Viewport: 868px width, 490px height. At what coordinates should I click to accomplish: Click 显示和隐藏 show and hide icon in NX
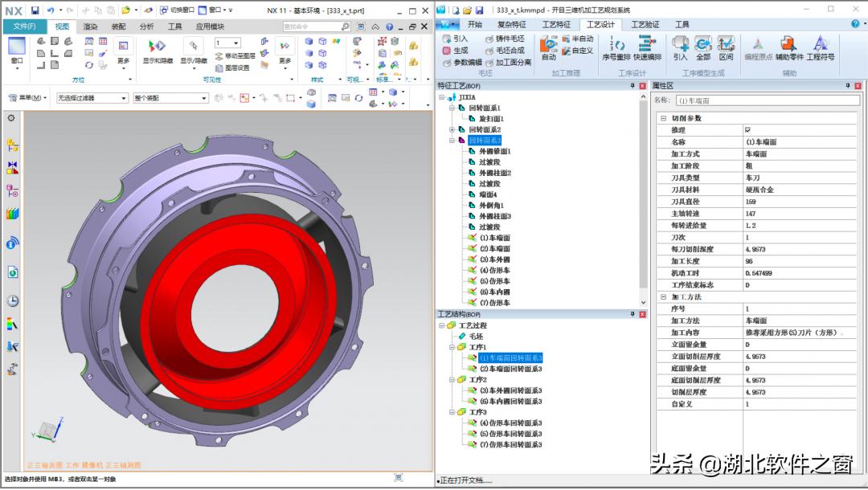pyautogui.click(x=158, y=51)
